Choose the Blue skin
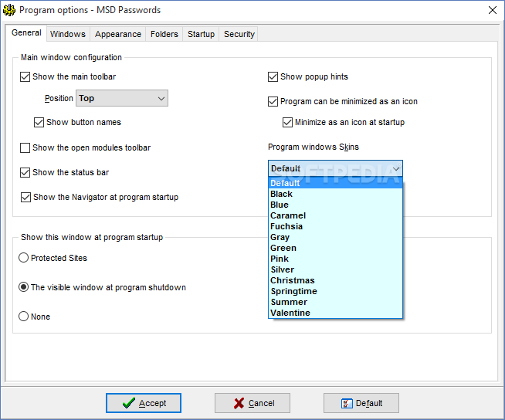Image resolution: width=505 pixels, height=420 pixels. (335, 205)
